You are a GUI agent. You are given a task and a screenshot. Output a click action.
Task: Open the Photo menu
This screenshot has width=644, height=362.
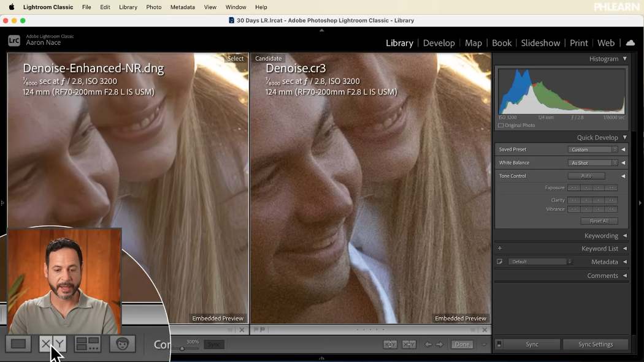[153, 7]
